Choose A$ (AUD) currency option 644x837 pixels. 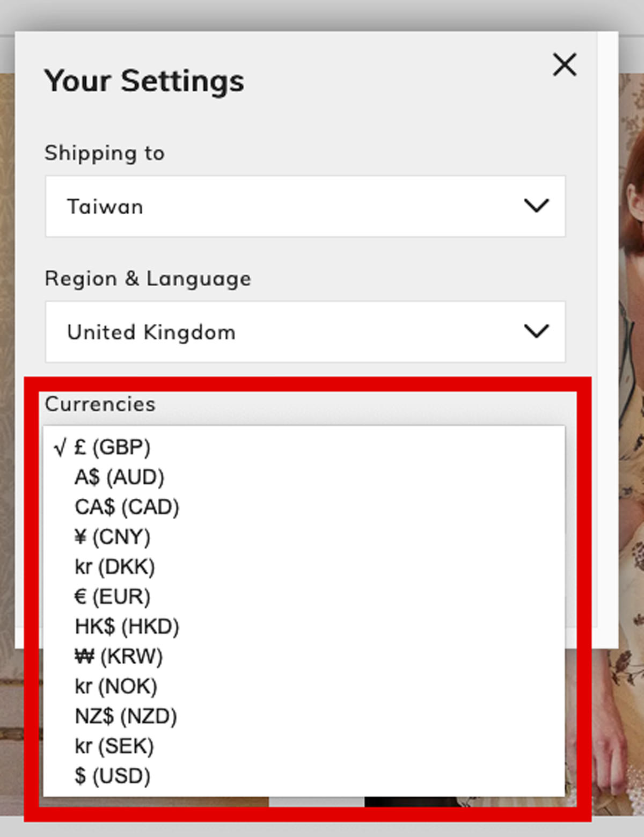[x=119, y=477]
